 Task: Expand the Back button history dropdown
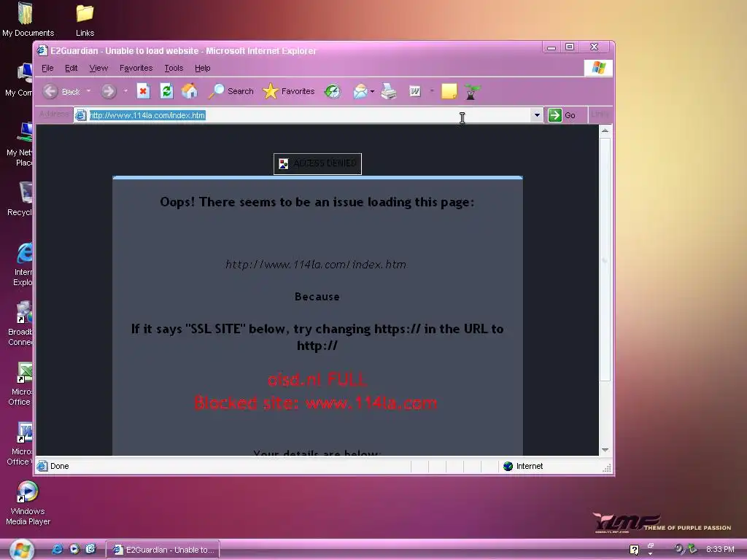88,91
